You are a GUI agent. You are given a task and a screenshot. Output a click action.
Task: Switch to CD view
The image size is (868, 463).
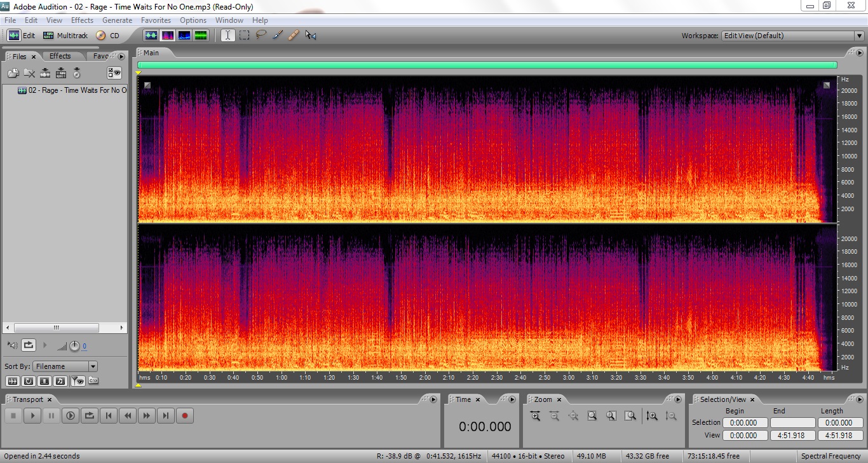108,36
